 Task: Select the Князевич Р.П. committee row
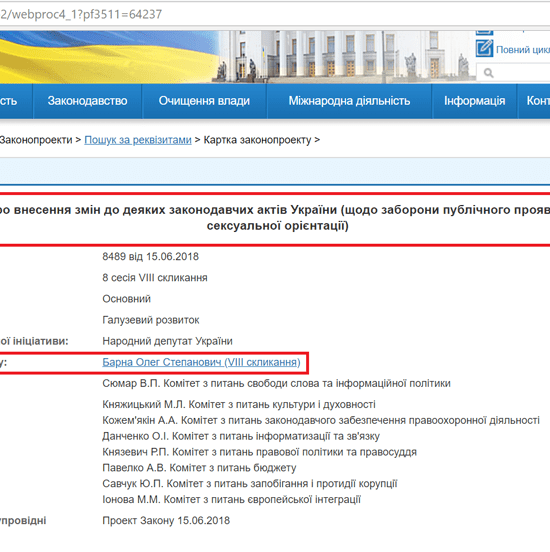pyautogui.click(x=260, y=452)
